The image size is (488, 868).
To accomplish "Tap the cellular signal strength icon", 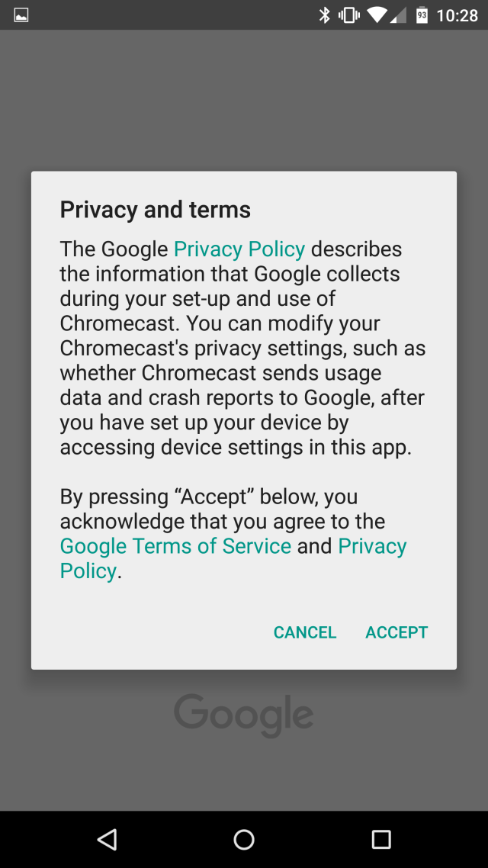I will tap(398, 15).
